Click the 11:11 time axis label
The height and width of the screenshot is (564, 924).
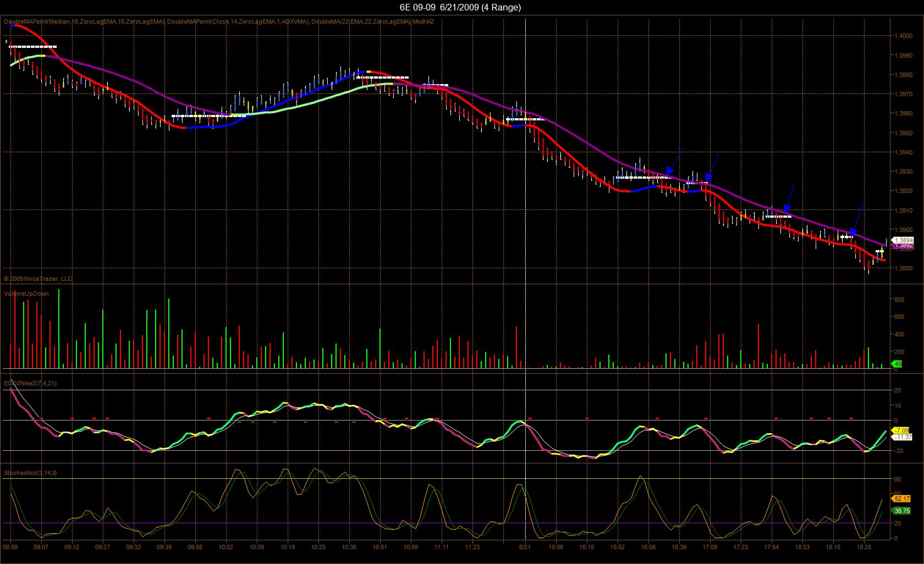point(442,547)
